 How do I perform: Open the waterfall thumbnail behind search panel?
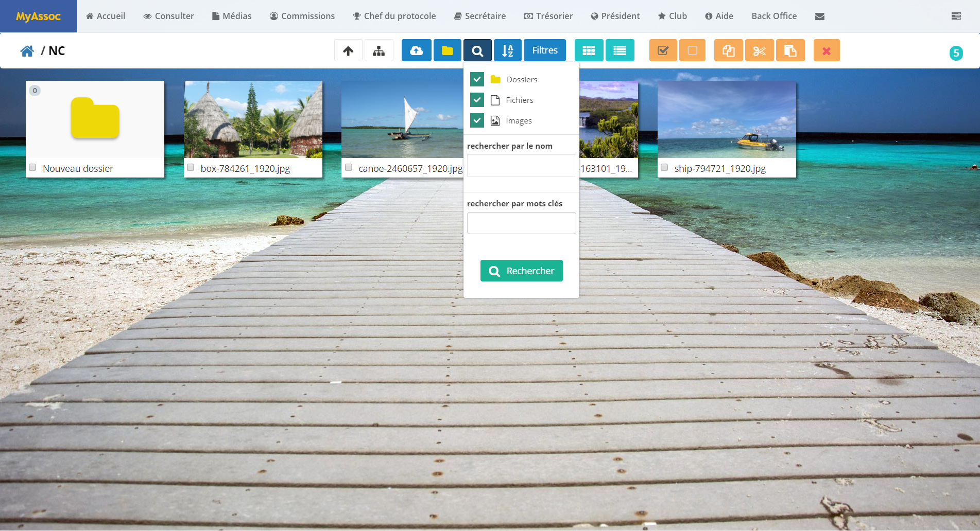point(609,119)
